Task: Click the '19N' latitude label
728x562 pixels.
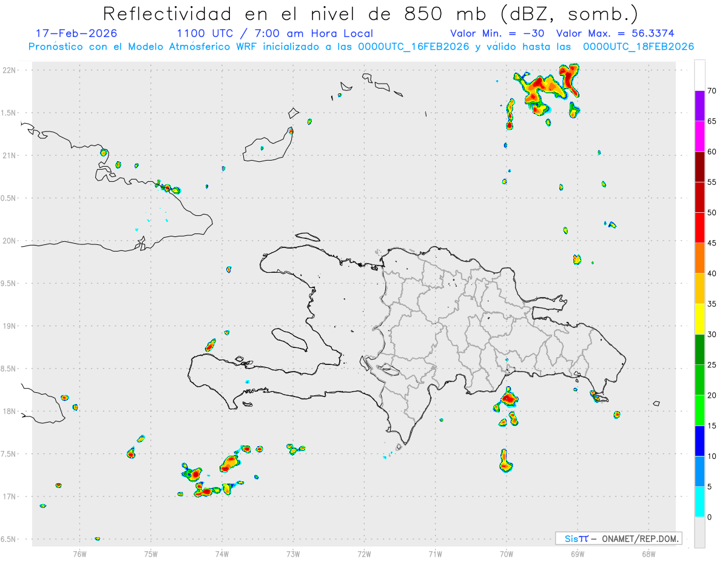Action: [10, 326]
